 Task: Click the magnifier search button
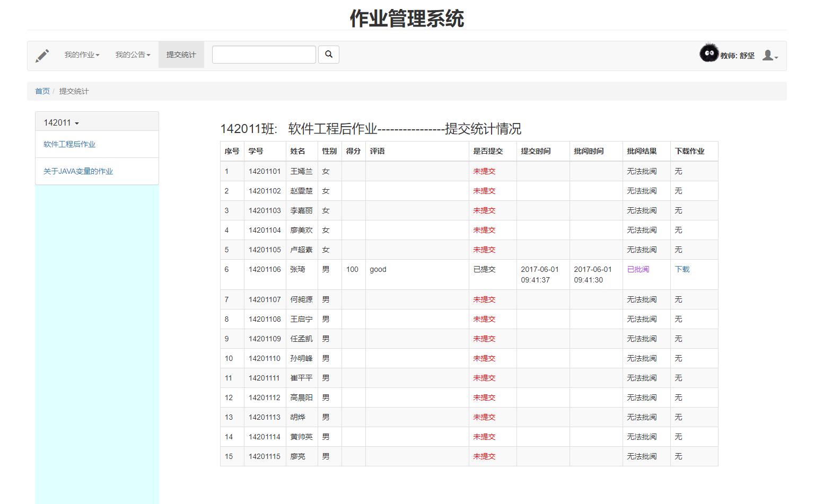click(329, 55)
